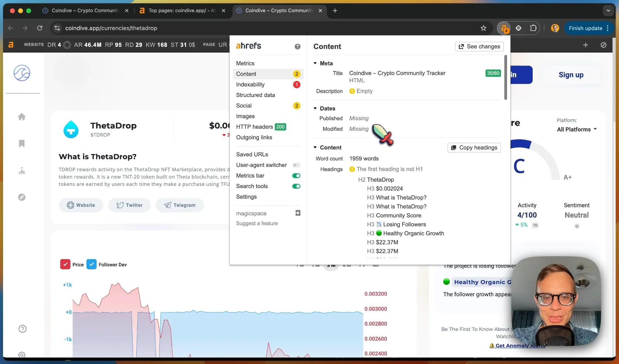Open the Chrome extensions puzzle icon
This screenshot has width=619, height=364.
pyautogui.click(x=533, y=28)
